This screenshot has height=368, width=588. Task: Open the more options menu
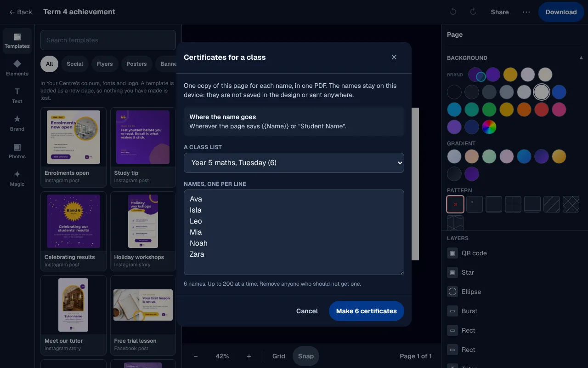526,12
